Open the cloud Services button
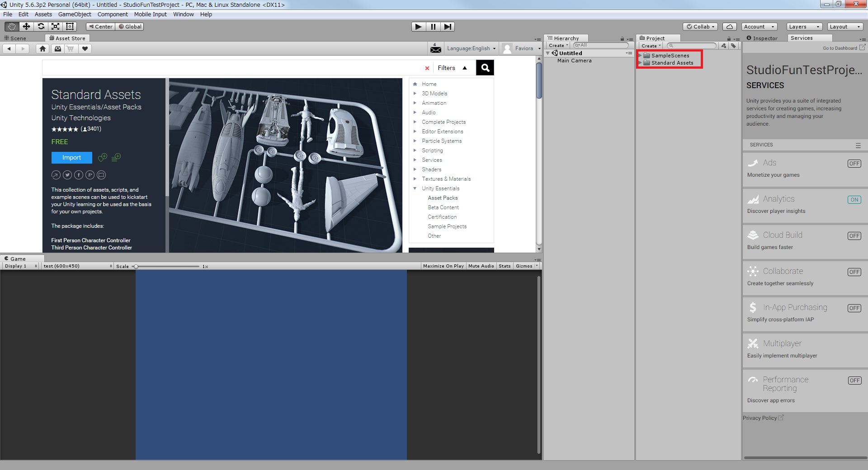 tap(729, 27)
